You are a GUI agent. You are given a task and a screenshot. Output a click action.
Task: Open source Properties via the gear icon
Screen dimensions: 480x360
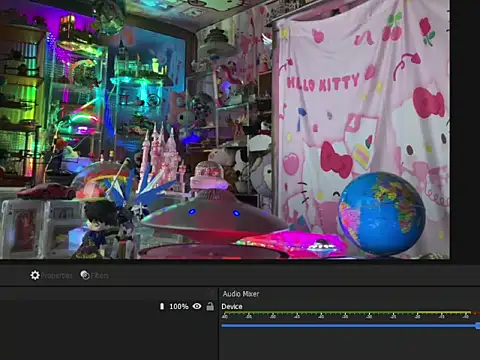[x=35, y=275]
